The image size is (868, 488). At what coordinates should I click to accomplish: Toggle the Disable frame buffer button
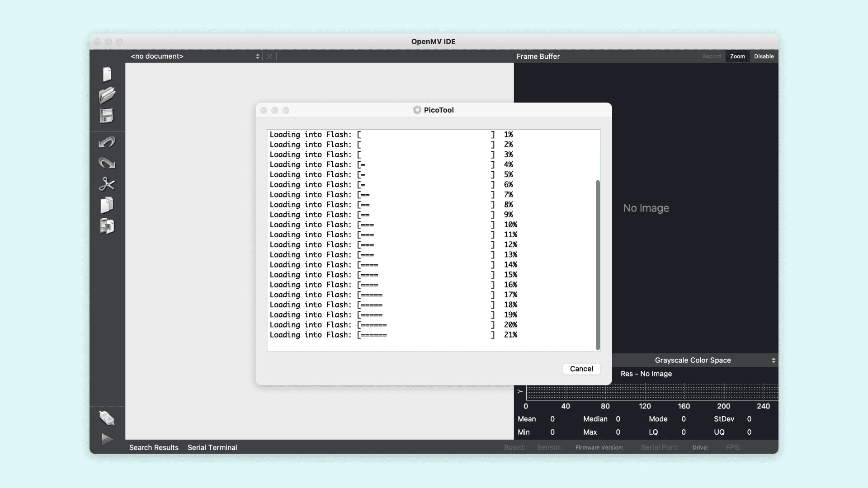tap(764, 56)
